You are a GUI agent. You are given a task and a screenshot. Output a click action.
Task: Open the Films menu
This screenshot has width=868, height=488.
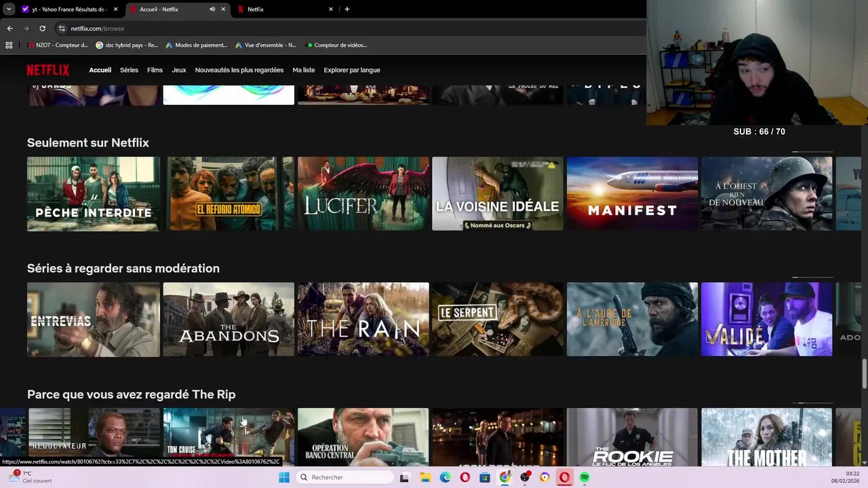tap(155, 70)
